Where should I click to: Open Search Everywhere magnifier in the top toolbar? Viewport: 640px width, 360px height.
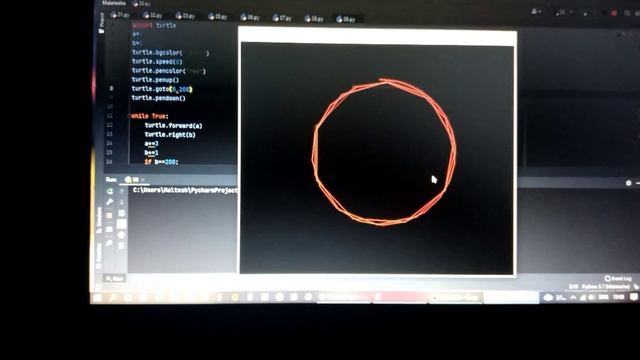627,13
